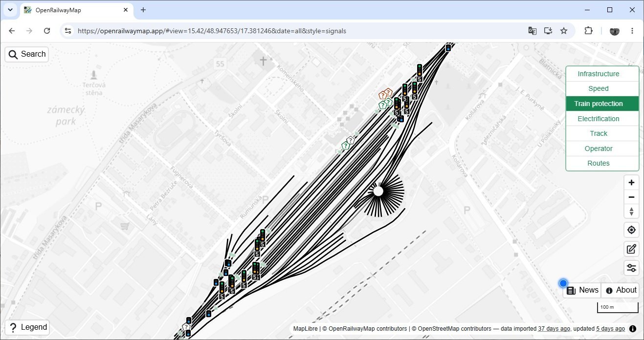Expand the tab search dropdown arrow
Image resolution: width=644 pixels, height=340 pixels.
pos(10,10)
